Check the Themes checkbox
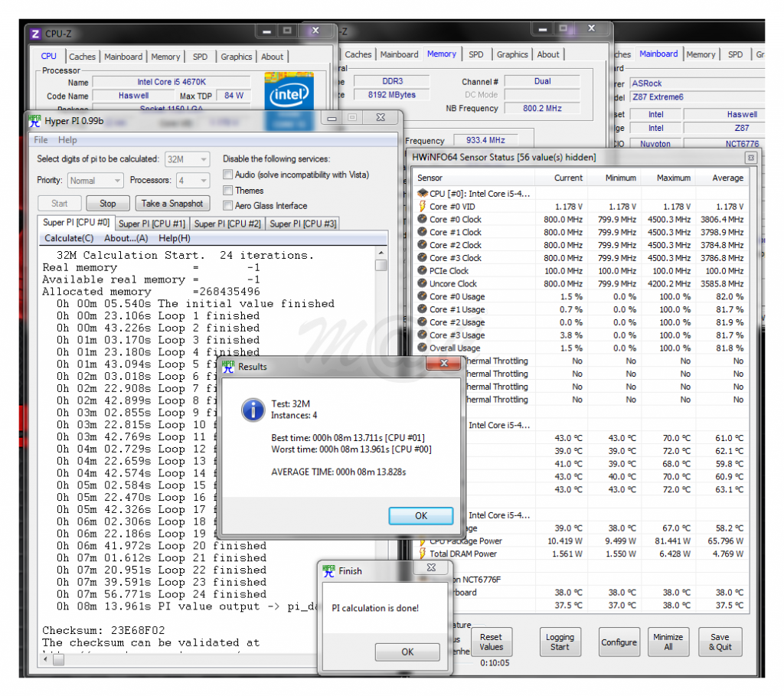 (x=228, y=191)
